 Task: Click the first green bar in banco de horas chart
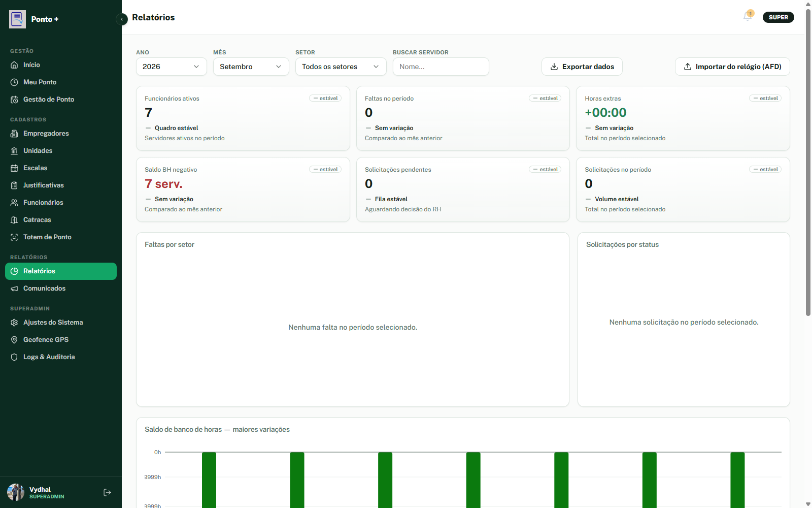point(209,480)
